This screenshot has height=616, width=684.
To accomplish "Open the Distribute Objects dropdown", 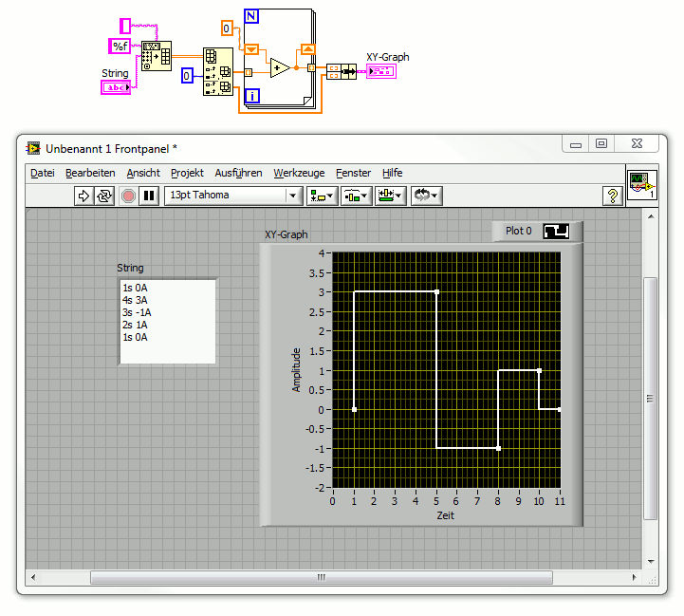I will point(356,196).
